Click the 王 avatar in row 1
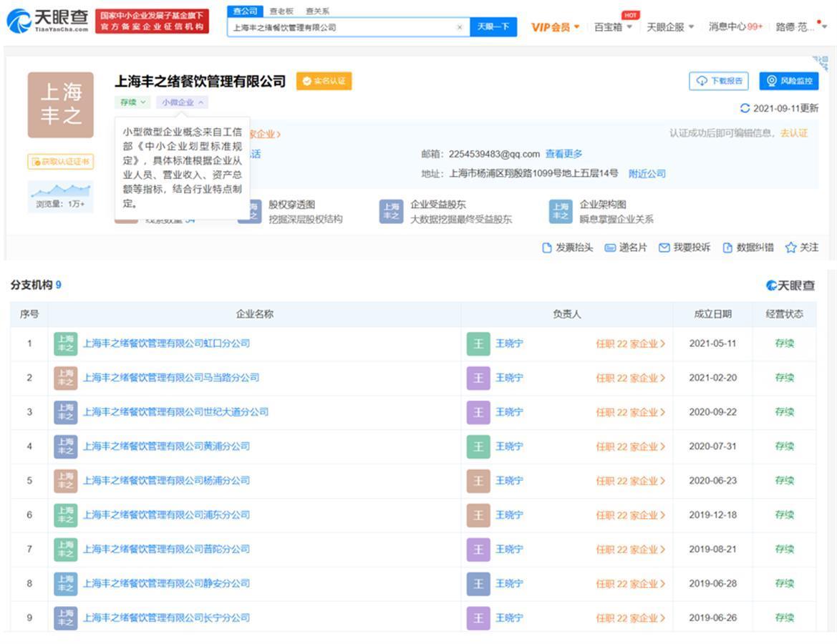Image resolution: width=837 pixels, height=644 pixels. (478, 344)
